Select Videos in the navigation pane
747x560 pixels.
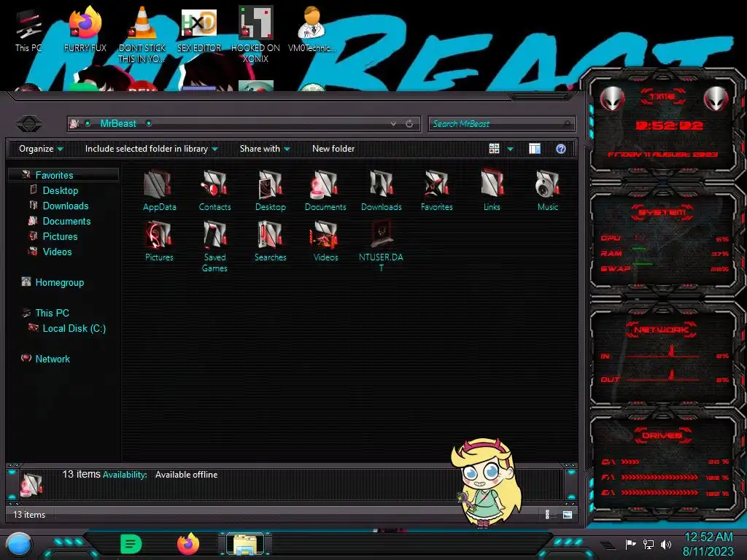(x=57, y=252)
